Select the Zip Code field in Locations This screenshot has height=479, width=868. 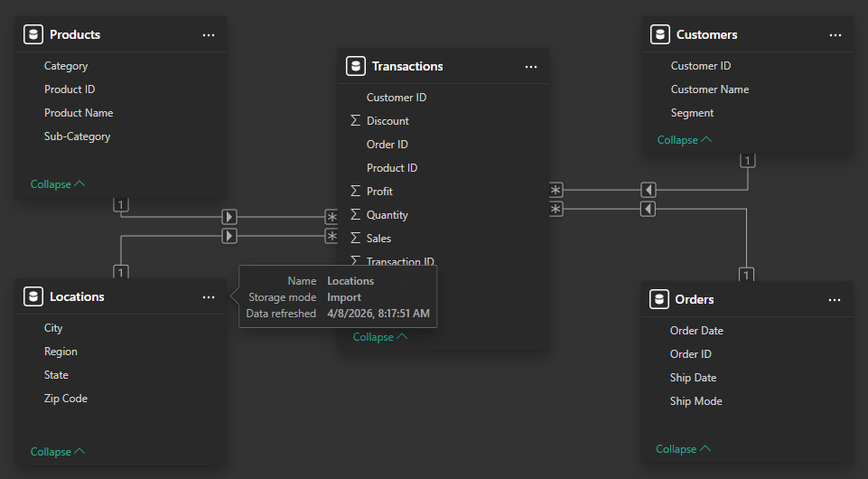click(66, 399)
